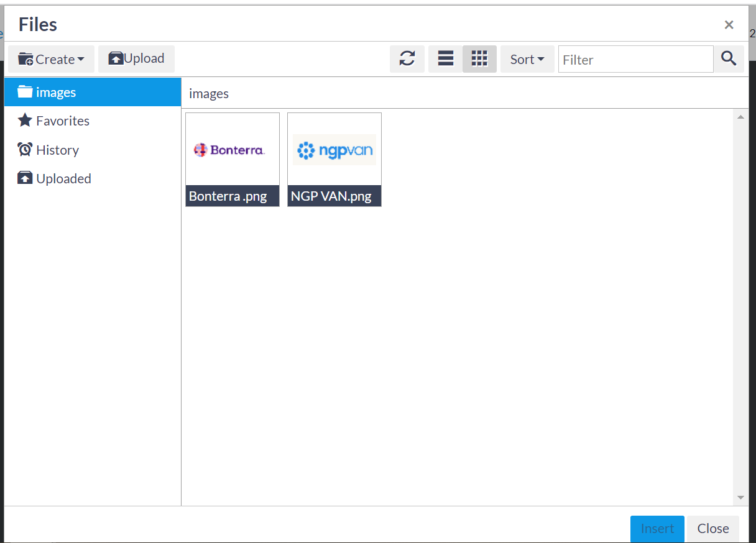Image resolution: width=756 pixels, height=543 pixels.
Task: Click the Insert button
Action: click(x=657, y=528)
